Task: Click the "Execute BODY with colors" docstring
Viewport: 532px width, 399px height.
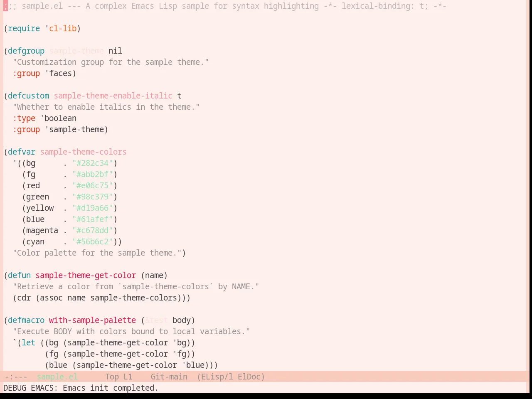Action: pos(131,331)
